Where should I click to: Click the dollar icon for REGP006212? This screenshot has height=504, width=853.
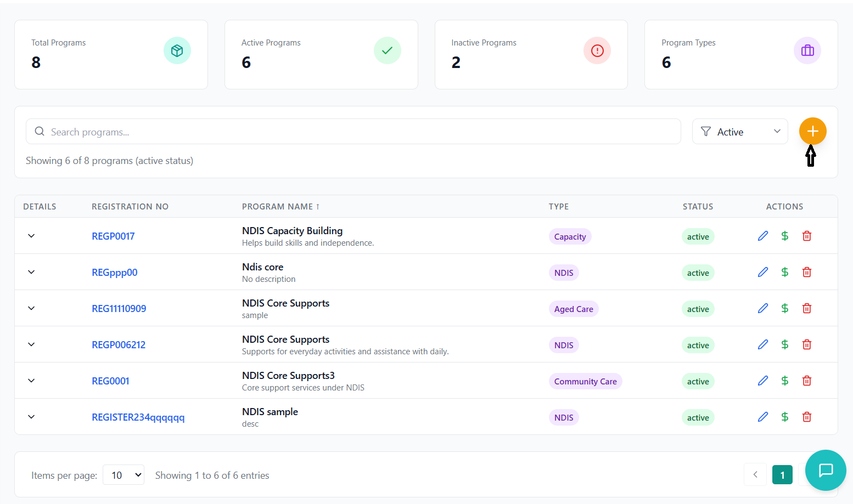[785, 344]
